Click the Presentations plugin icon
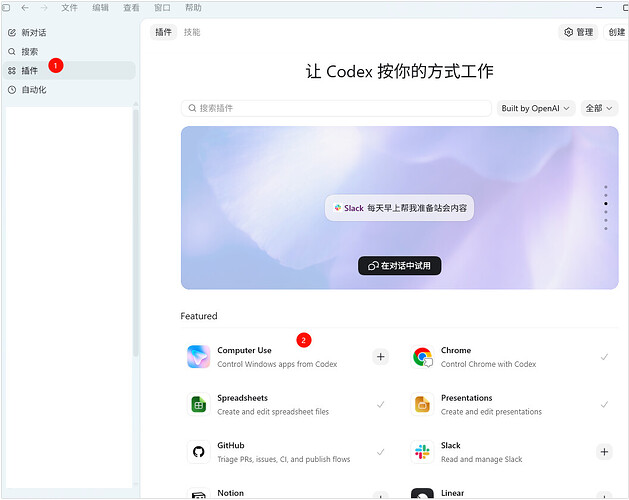Image resolution: width=629 pixels, height=500 pixels. pyautogui.click(x=422, y=404)
